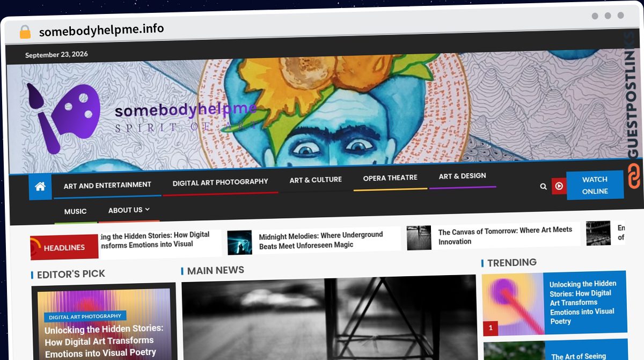
Task: Open Editor's Pick Unlocking the Hidden Stories title
Action: 104,341
